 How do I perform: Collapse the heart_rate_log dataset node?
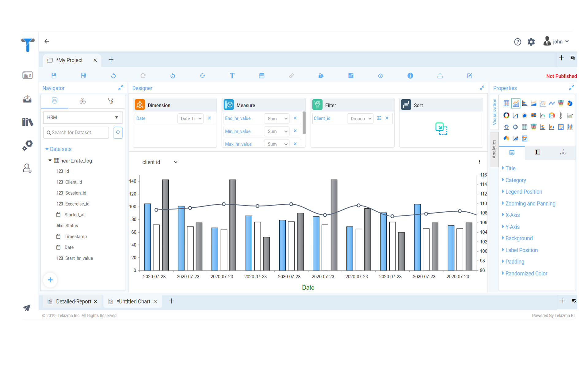pyautogui.click(x=50, y=161)
